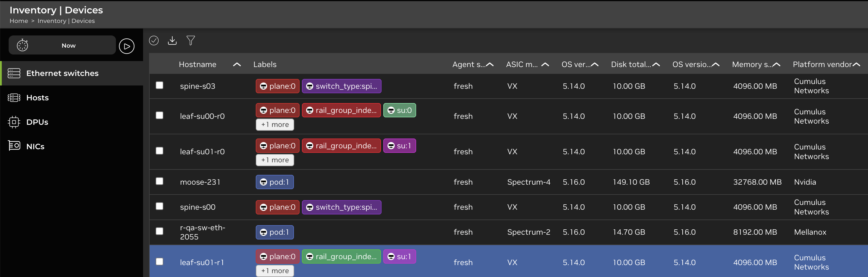Click the Now time selector field
Image resolution: width=868 pixels, height=277 pixels.
pyautogui.click(x=68, y=46)
